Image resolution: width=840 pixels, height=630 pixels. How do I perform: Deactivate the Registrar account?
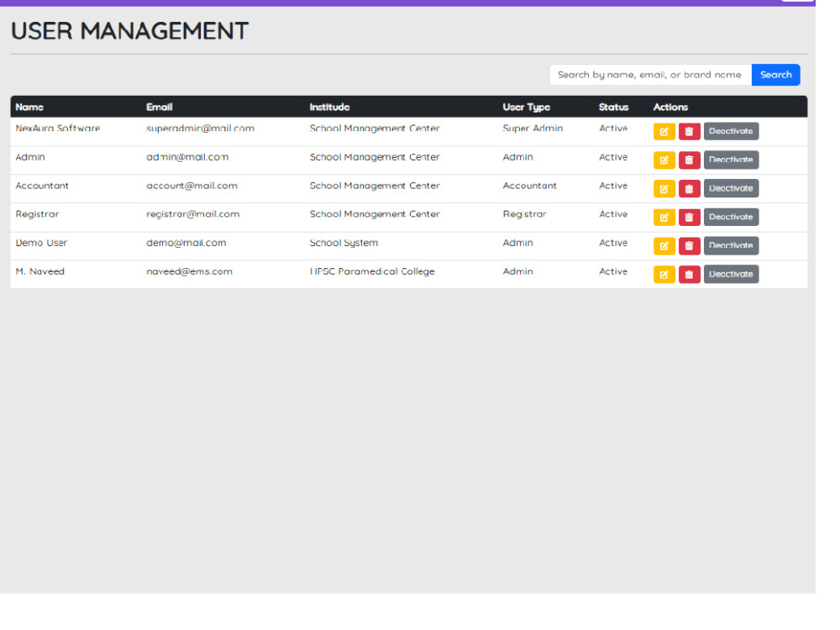731,217
